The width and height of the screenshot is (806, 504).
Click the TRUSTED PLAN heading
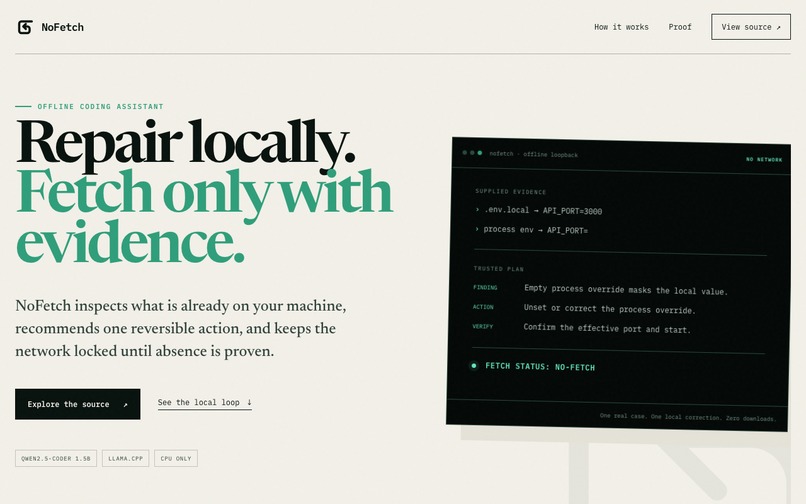pos(499,268)
